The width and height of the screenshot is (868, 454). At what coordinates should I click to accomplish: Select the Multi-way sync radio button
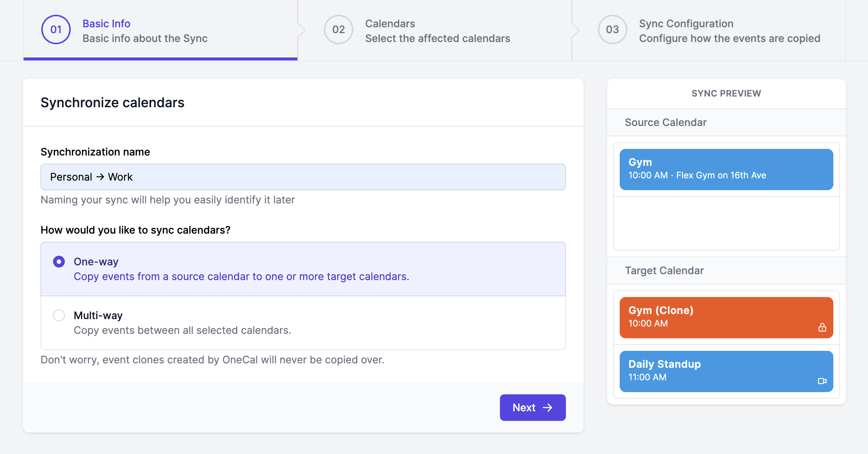(x=59, y=315)
